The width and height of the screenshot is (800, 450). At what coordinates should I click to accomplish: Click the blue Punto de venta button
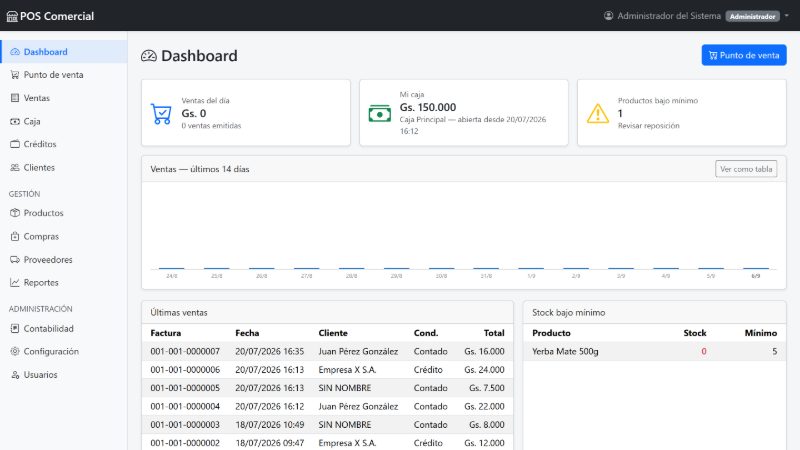744,55
